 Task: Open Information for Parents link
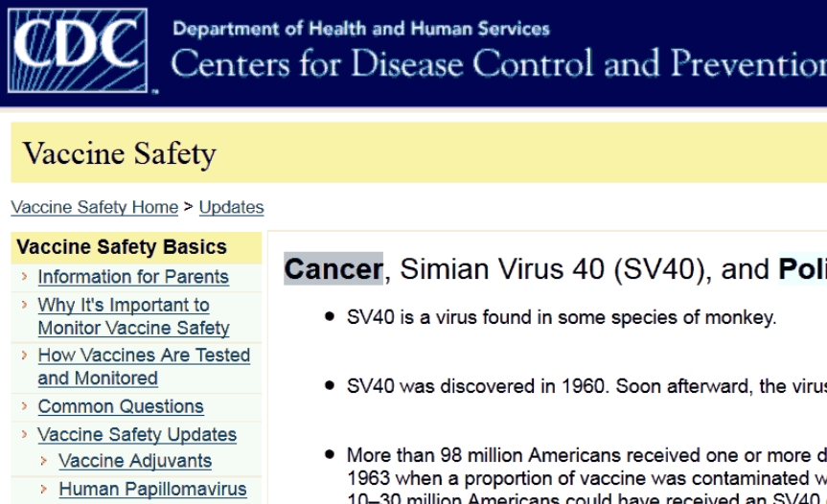click(x=133, y=277)
